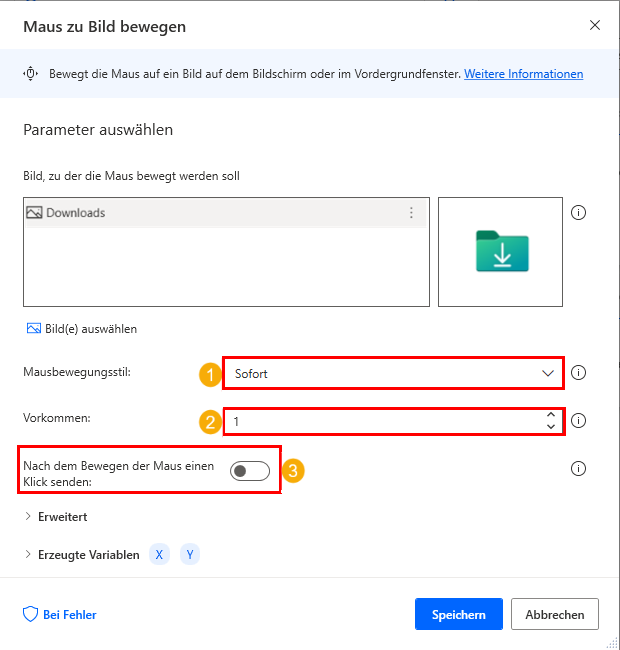620x650 pixels.
Task: Open the three-dot menu for Downloads image
Action: [x=411, y=213]
